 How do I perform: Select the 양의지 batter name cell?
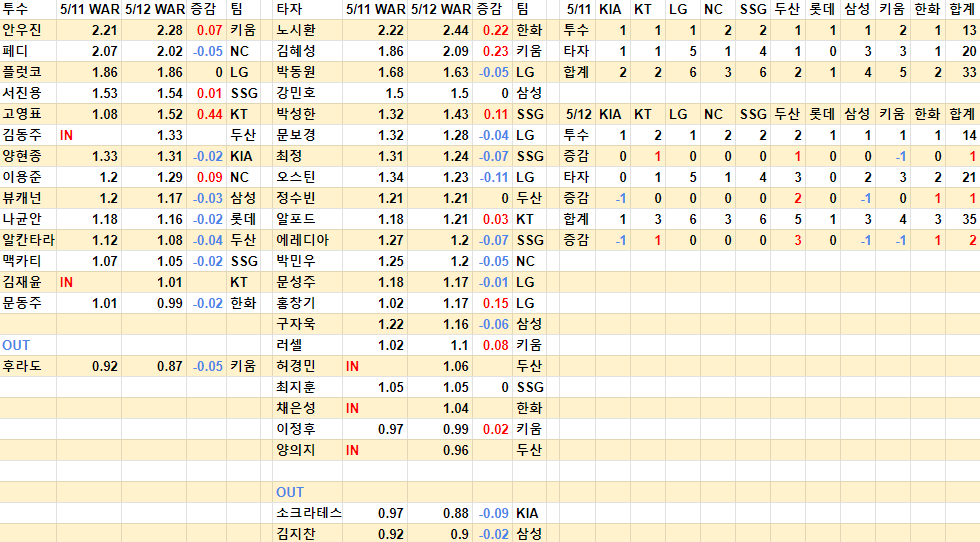(x=295, y=450)
